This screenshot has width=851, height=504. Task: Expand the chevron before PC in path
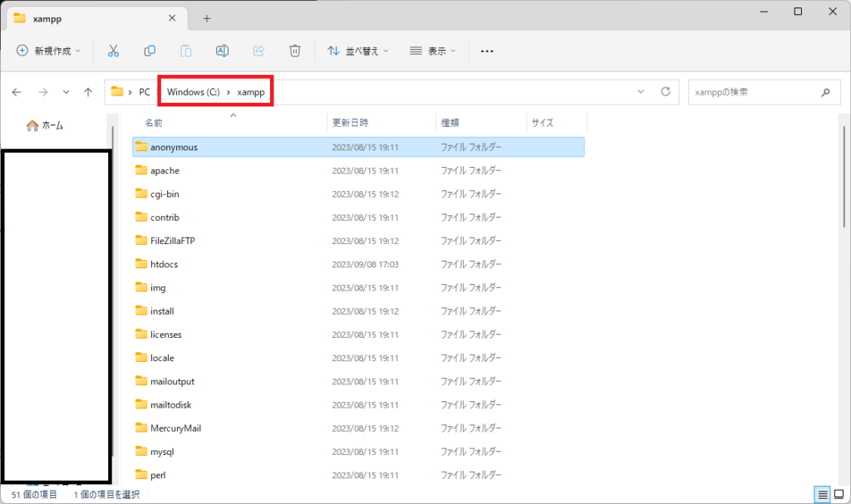click(x=130, y=92)
